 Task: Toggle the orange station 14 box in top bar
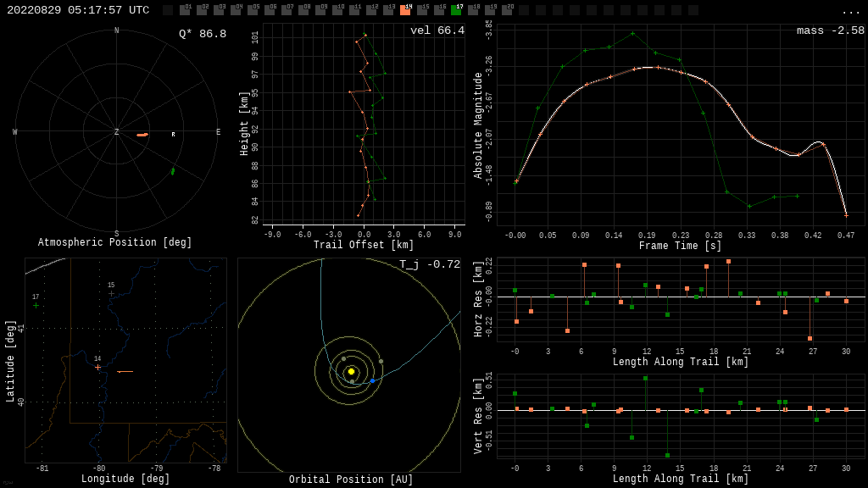click(x=405, y=10)
